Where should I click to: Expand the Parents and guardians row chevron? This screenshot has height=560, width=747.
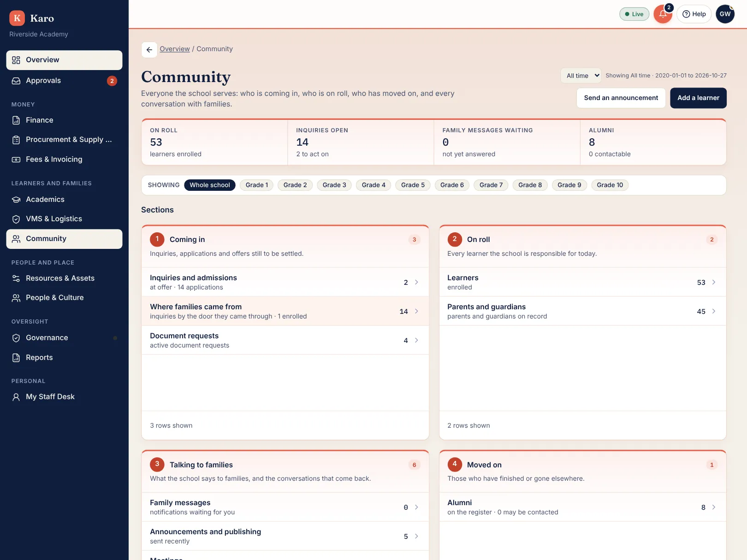(714, 311)
